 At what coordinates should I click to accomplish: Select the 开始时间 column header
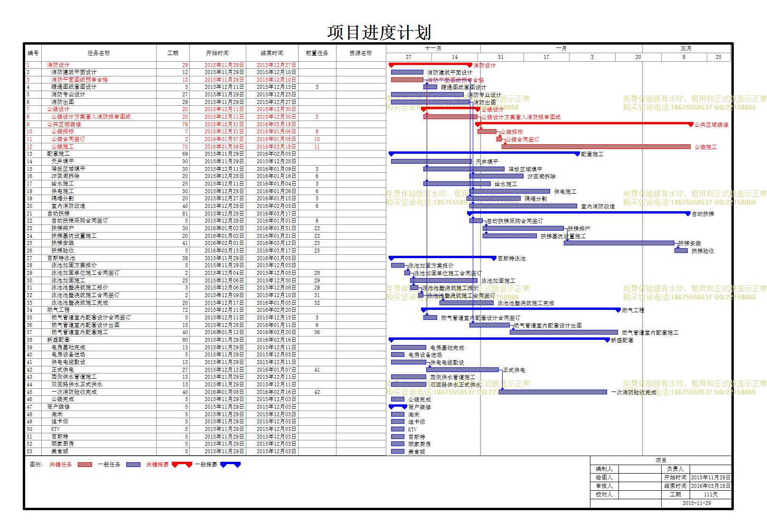(x=217, y=53)
